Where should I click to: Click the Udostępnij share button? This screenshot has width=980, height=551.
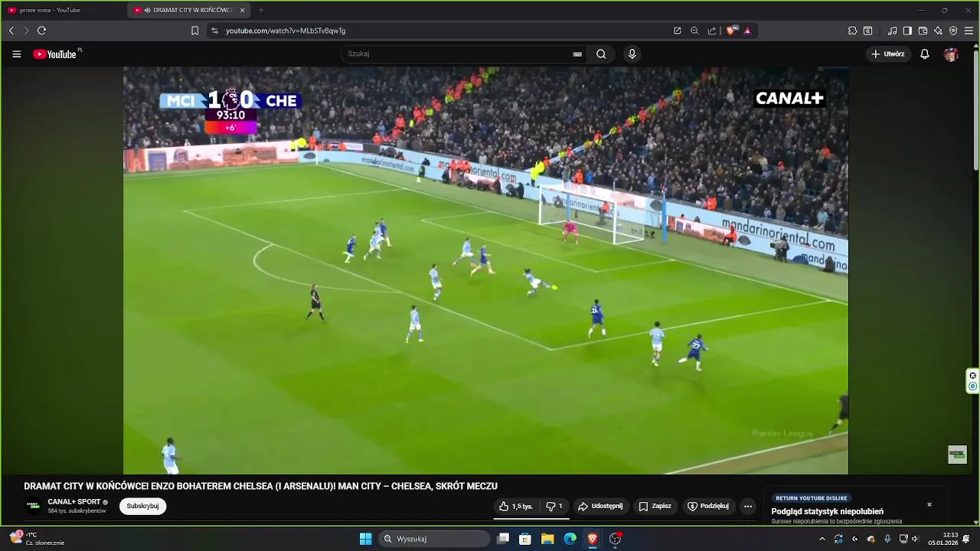(x=600, y=506)
